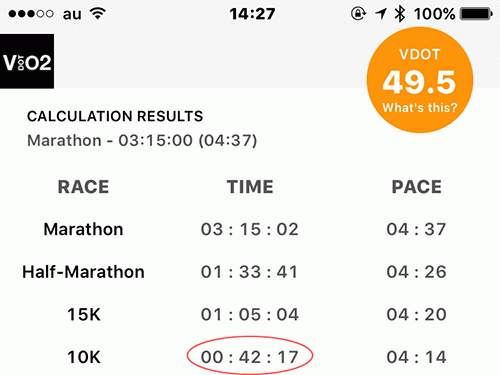500x375 pixels.
Task: Tap the rotation lock icon
Action: [359, 14]
